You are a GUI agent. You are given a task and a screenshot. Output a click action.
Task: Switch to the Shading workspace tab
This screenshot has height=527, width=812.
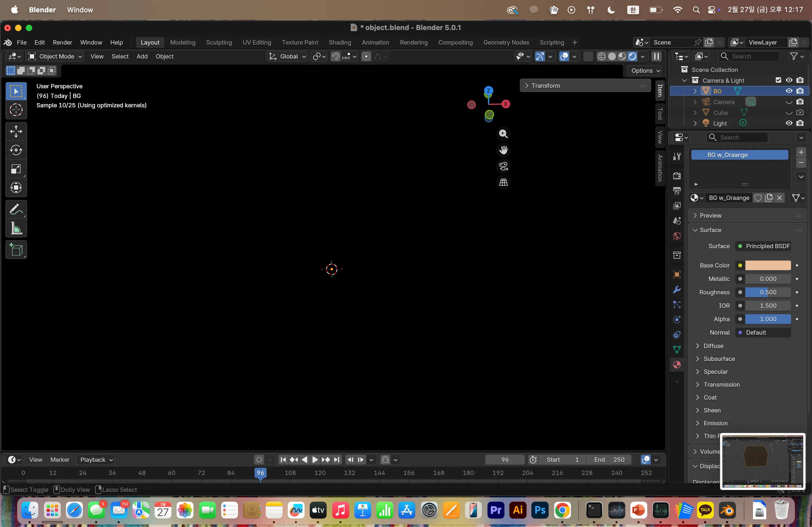point(339,42)
